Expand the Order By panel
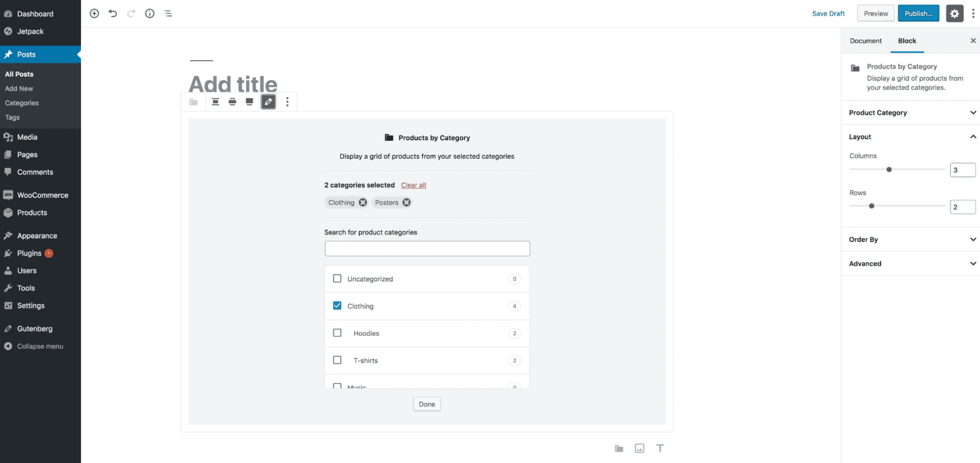The width and height of the screenshot is (980, 463). [x=910, y=240]
